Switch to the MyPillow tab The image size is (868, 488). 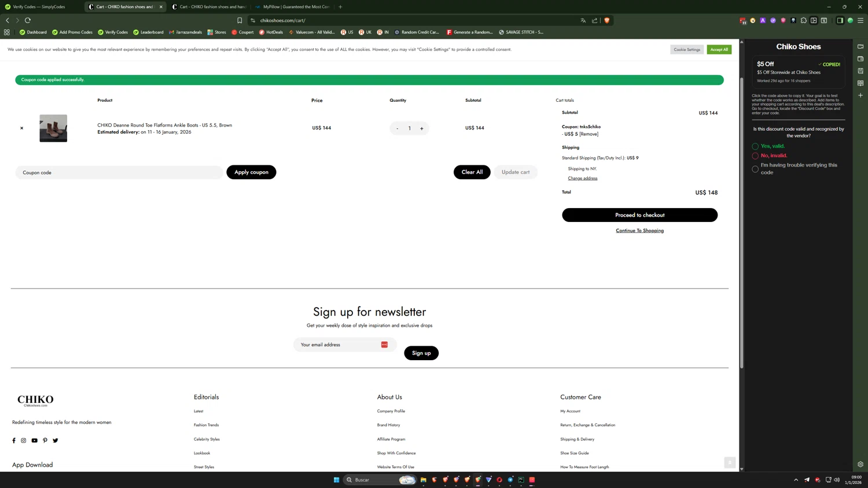click(292, 7)
